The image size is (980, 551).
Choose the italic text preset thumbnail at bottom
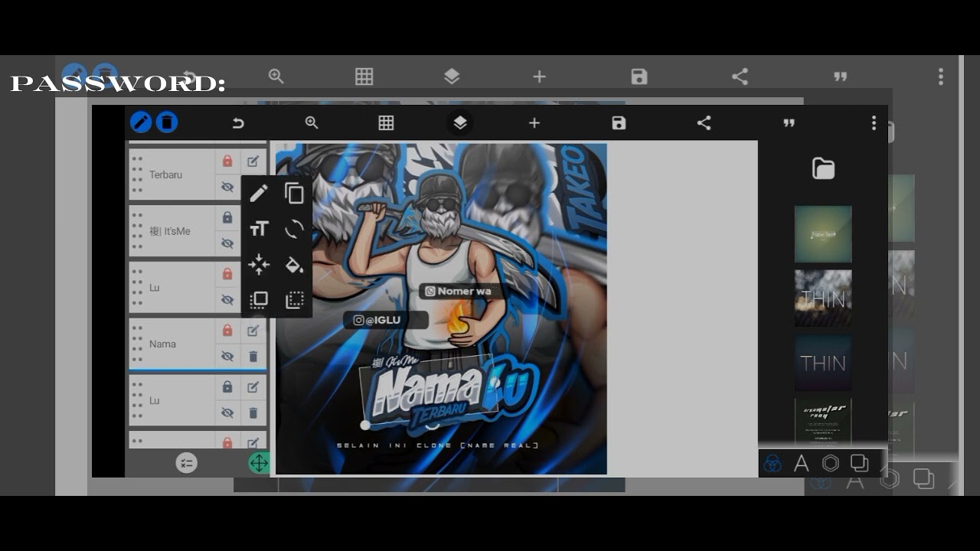[823, 422]
